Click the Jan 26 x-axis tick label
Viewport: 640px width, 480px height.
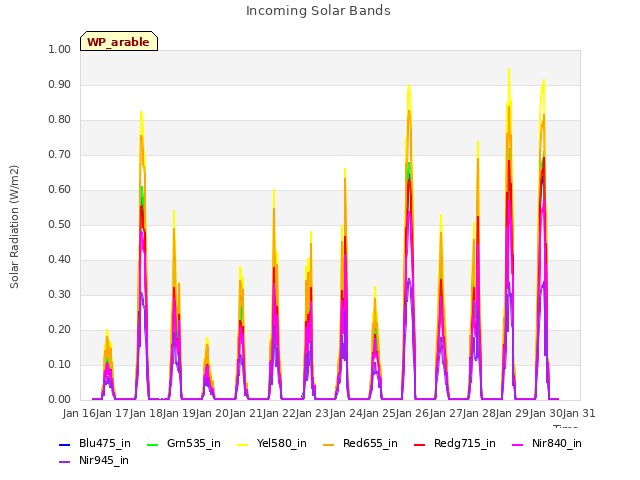412,413
